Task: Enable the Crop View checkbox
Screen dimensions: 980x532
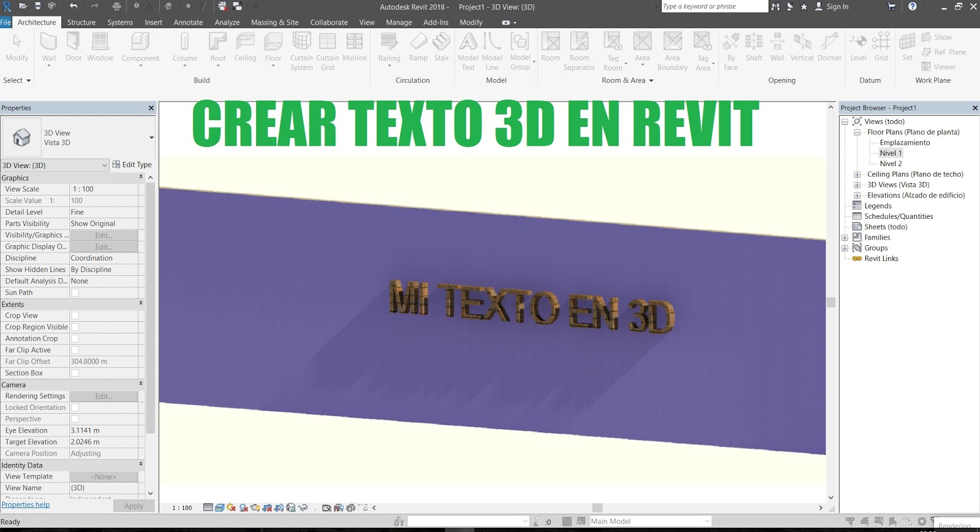Action: [75, 316]
